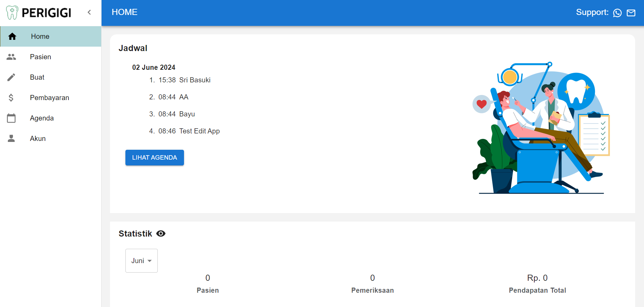Select Akun in sidebar menu
Image resolution: width=644 pixels, height=307 pixels.
click(x=38, y=139)
